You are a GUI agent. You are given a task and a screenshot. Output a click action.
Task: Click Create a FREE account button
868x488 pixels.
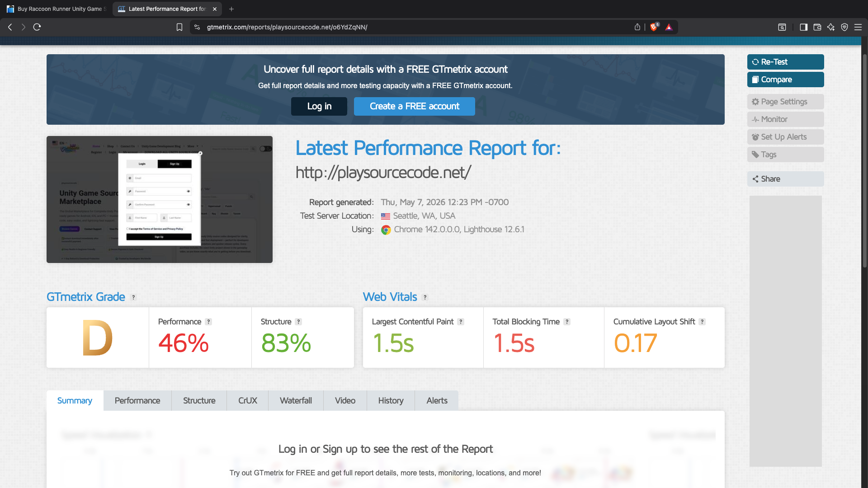(415, 106)
